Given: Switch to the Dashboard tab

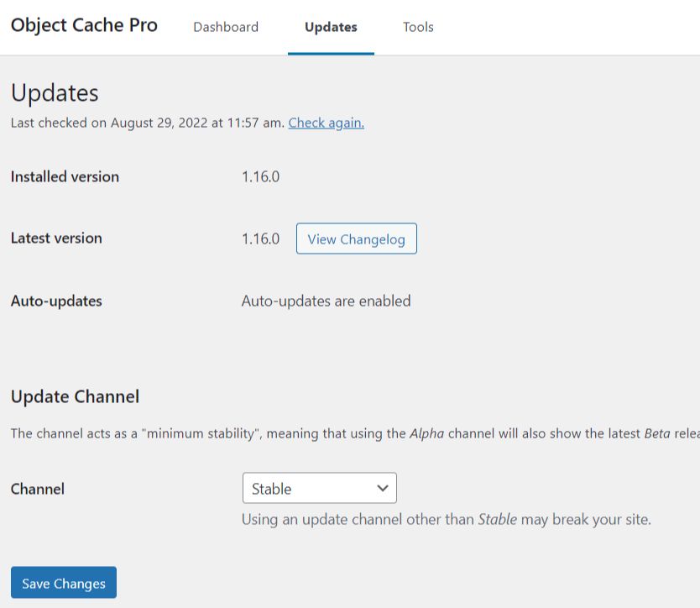Looking at the screenshot, I should tap(226, 27).
